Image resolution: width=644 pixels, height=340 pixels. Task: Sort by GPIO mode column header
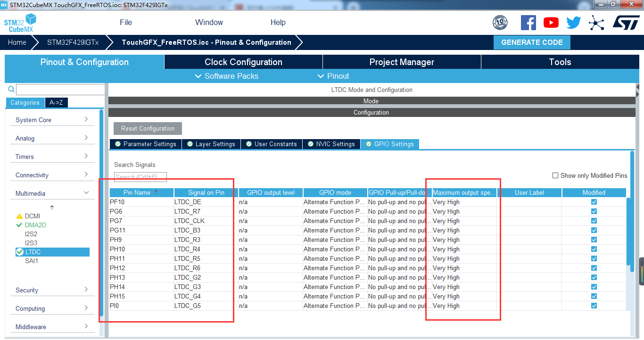coord(335,192)
